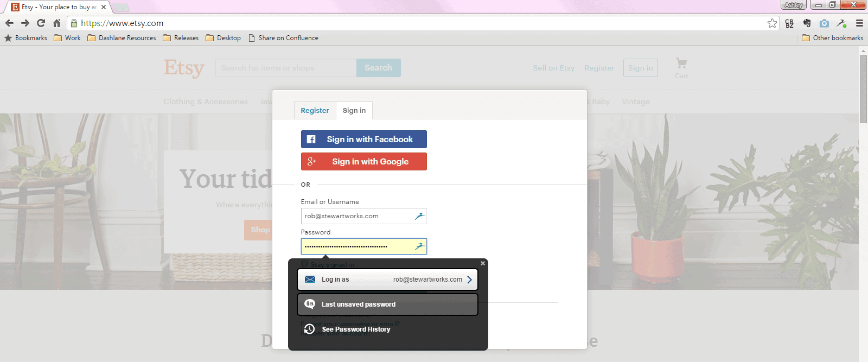The image size is (868, 362).
Task: Click the Facebook logo on sign-in button
Action: 311,139
